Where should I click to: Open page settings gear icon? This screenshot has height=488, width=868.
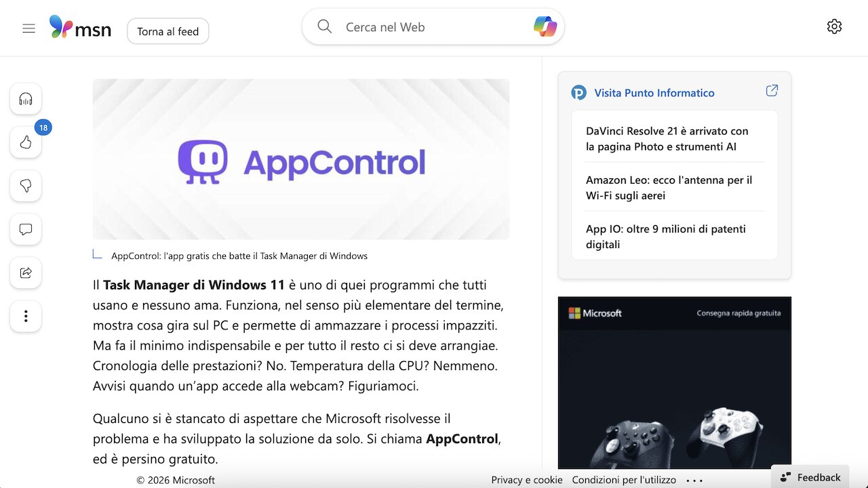point(834,26)
